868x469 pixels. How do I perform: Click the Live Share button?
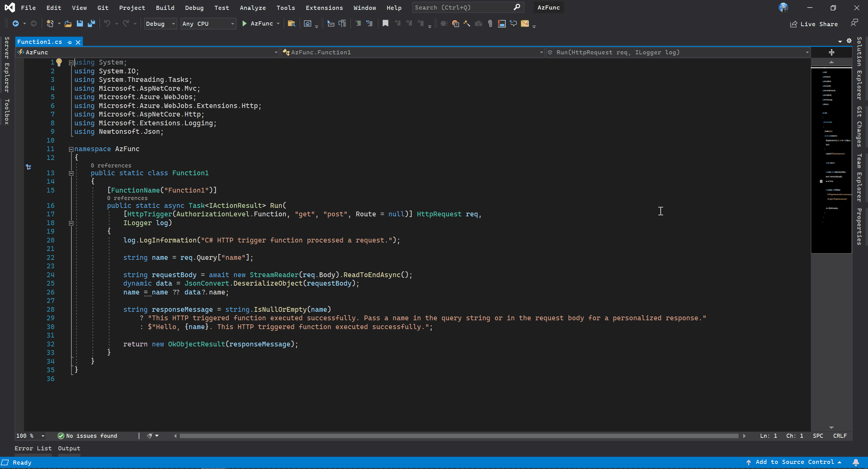pyautogui.click(x=814, y=24)
